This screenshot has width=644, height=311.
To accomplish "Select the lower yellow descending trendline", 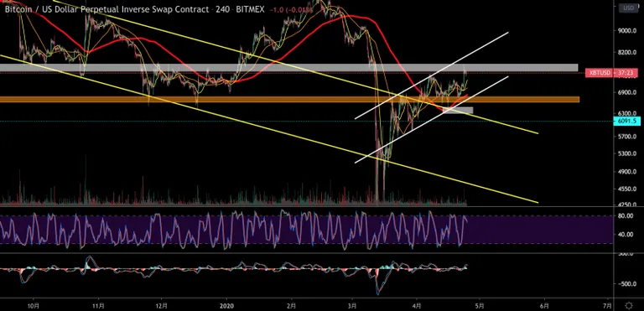I will (269, 129).
